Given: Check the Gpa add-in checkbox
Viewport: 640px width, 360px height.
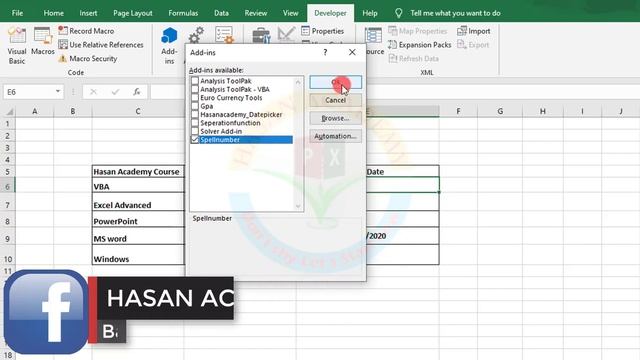Looking at the screenshot, I should pos(195,106).
